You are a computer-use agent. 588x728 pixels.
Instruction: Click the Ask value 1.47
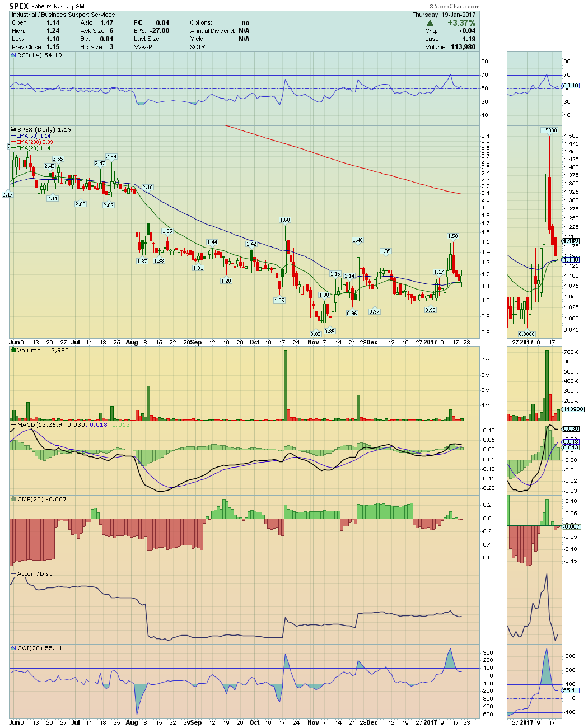(x=107, y=23)
